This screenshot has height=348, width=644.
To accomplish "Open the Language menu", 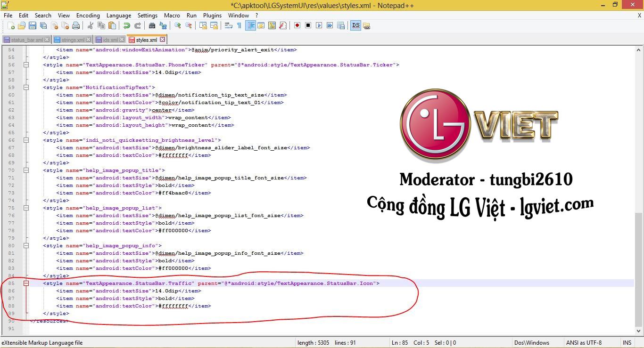I will tap(119, 15).
